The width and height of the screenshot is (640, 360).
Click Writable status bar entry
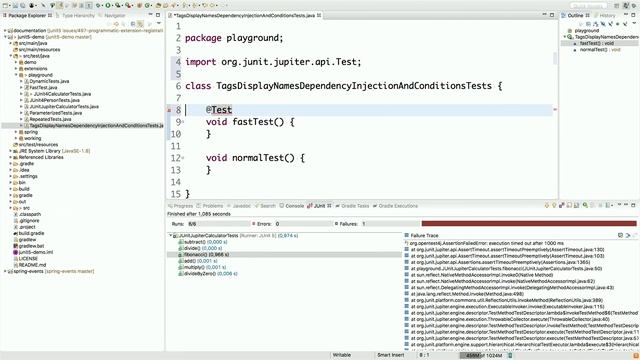click(342, 355)
